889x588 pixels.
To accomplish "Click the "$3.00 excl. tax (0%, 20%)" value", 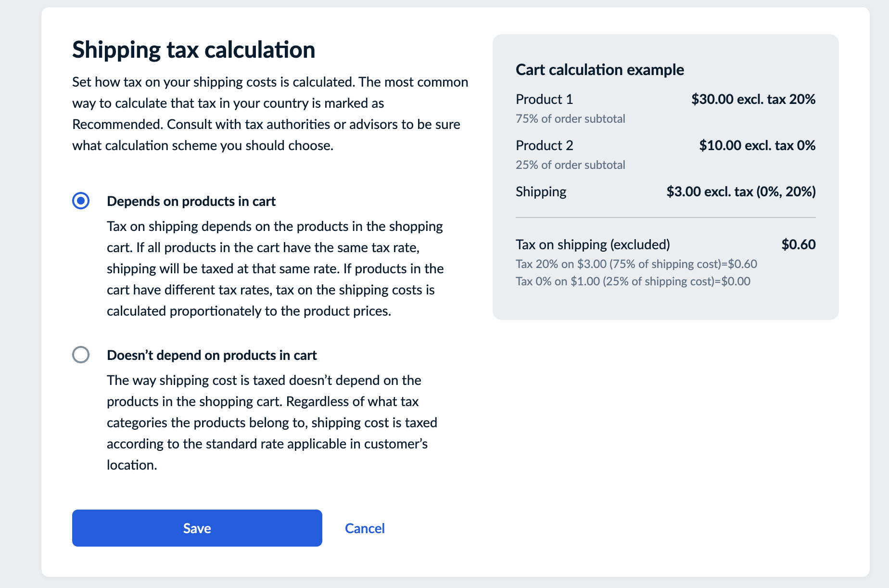I will coord(741,192).
